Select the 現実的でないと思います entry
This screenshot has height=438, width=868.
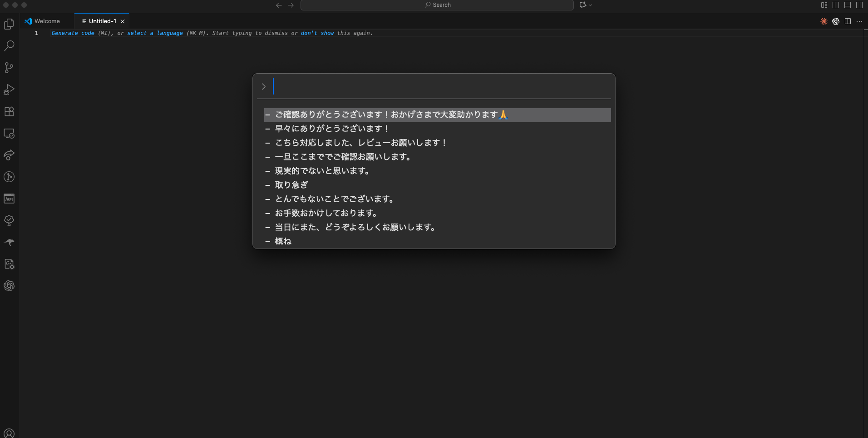(x=438, y=171)
